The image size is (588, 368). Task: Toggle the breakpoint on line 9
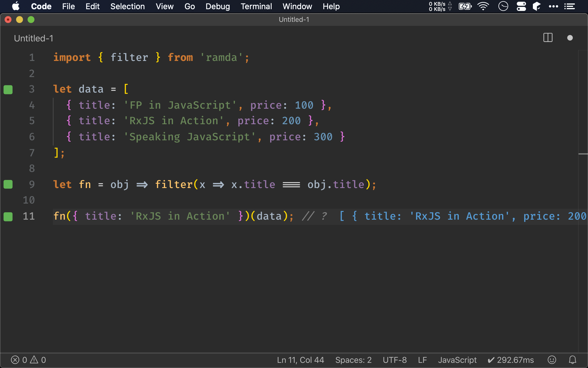(x=8, y=184)
